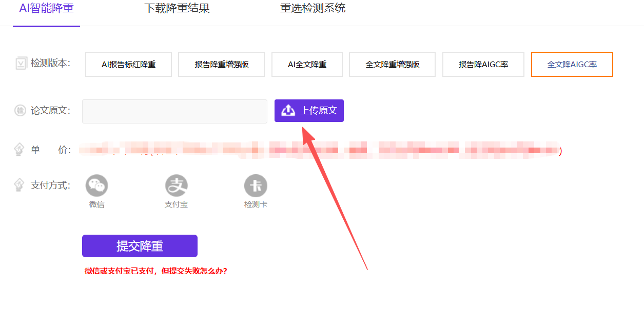Click the 论文原文 file input field
Image resolution: width=644 pixels, height=310 pixels.
click(174, 111)
